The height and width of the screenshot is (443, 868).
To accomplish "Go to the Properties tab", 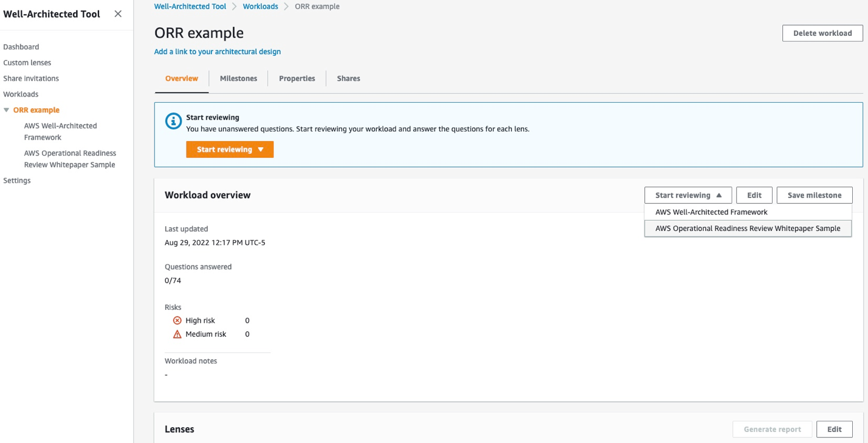I will pos(297,78).
